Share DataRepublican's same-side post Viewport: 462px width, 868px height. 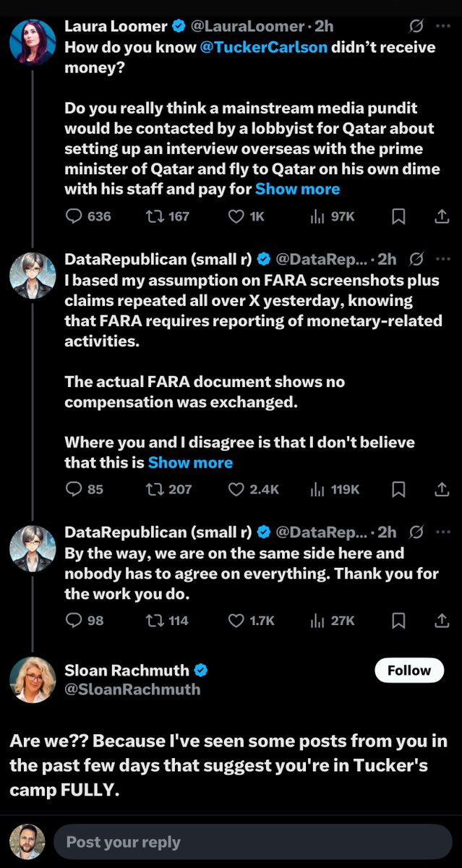pos(441,621)
